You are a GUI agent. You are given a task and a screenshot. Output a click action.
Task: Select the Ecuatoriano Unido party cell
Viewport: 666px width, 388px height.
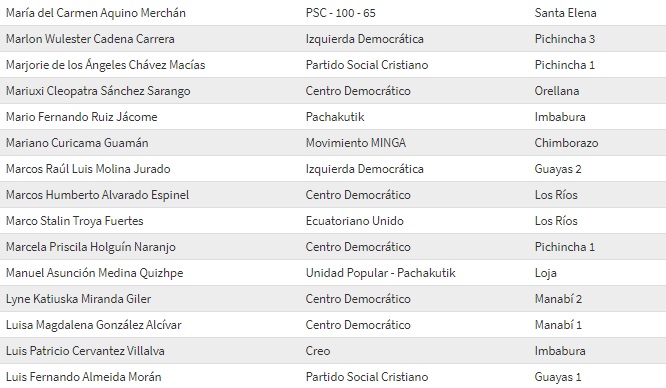click(x=355, y=221)
